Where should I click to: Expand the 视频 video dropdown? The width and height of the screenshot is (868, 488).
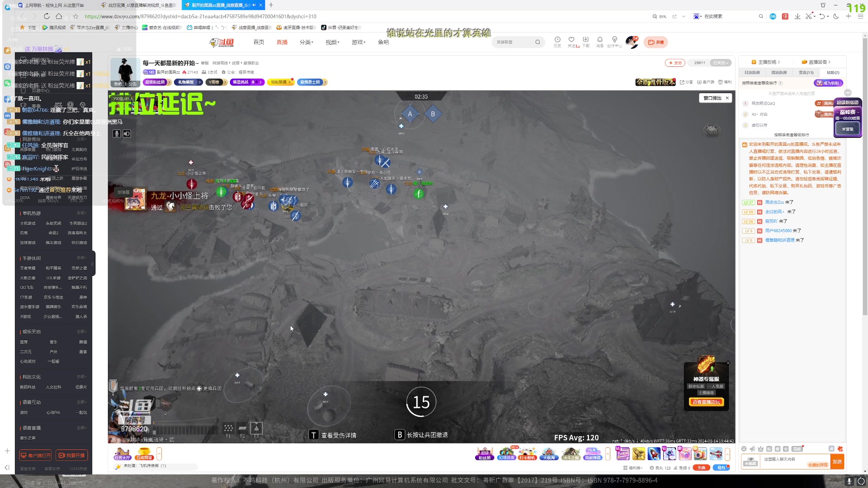click(x=332, y=42)
